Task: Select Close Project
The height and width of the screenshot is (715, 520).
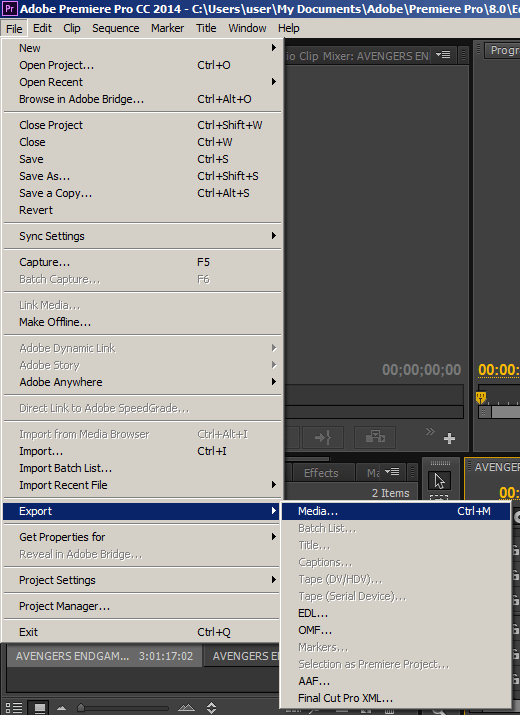Action: point(142,125)
